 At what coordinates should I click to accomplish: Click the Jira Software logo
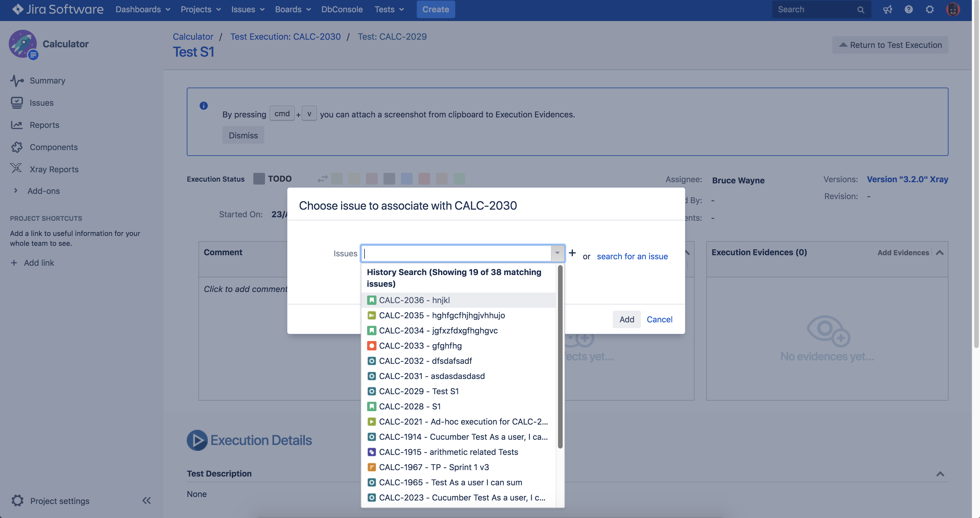57,9
